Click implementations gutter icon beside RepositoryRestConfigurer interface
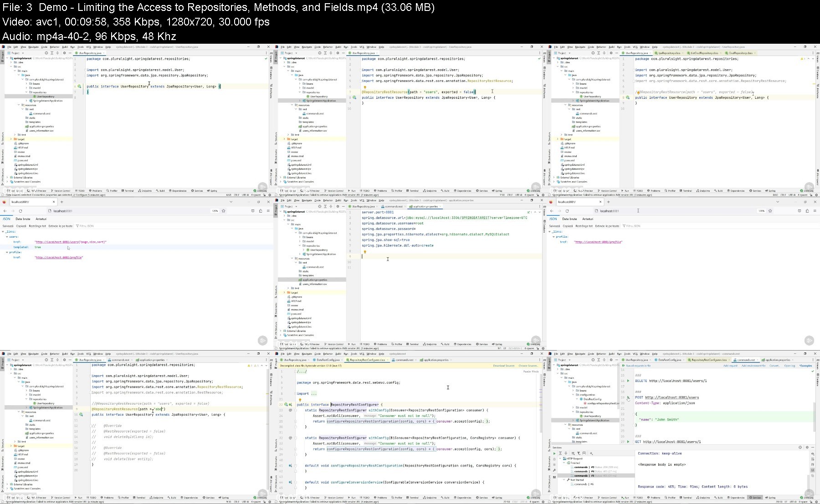This screenshot has height=504, width=820. 290,404
